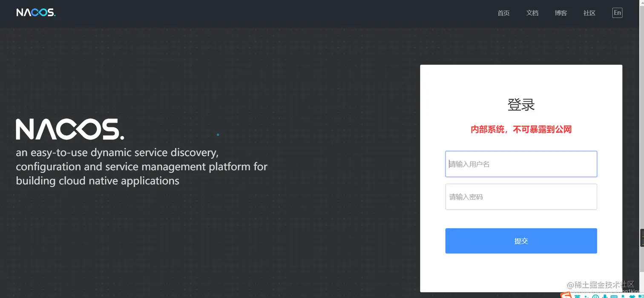Click the red warning 内部系统,不可暴露到公网
Viewport: 644px width, 298px height.
coord(521,129)
